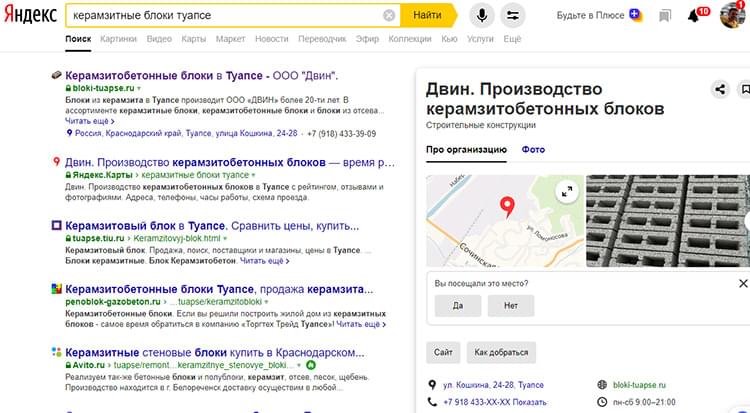Viewport: 750px width, 413px height.
Task: Click the 'Сайт' button
Action: coord(443,352)
